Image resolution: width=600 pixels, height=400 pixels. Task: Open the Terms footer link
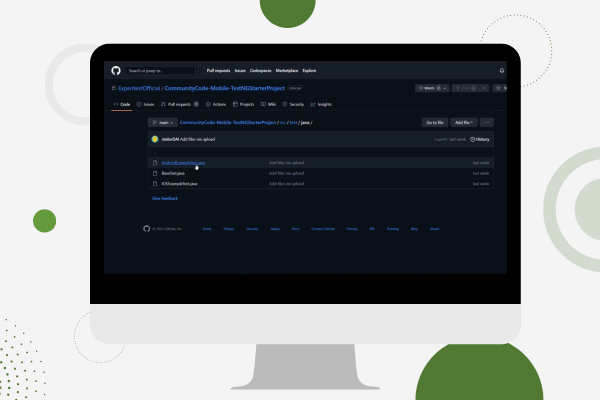pos(207,229)
